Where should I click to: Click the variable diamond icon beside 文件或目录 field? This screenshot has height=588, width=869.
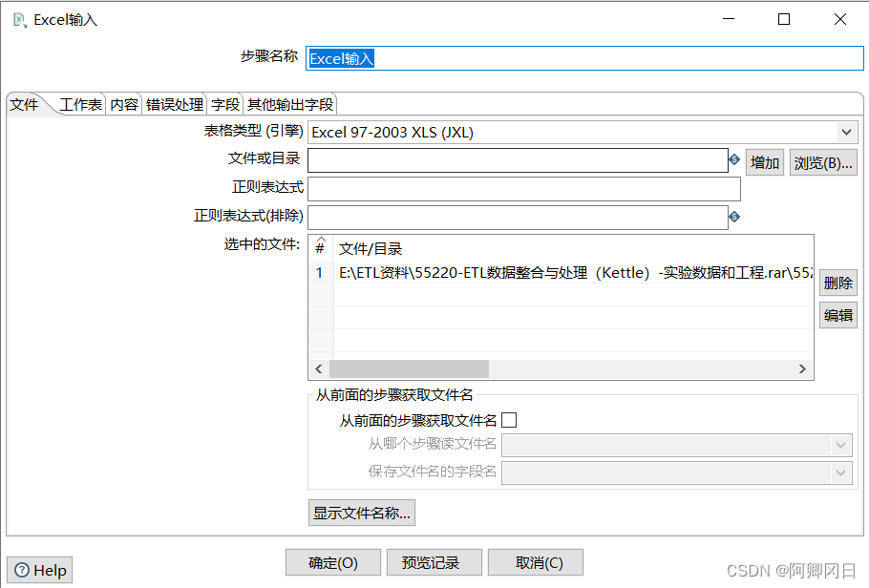pos(733,160)
